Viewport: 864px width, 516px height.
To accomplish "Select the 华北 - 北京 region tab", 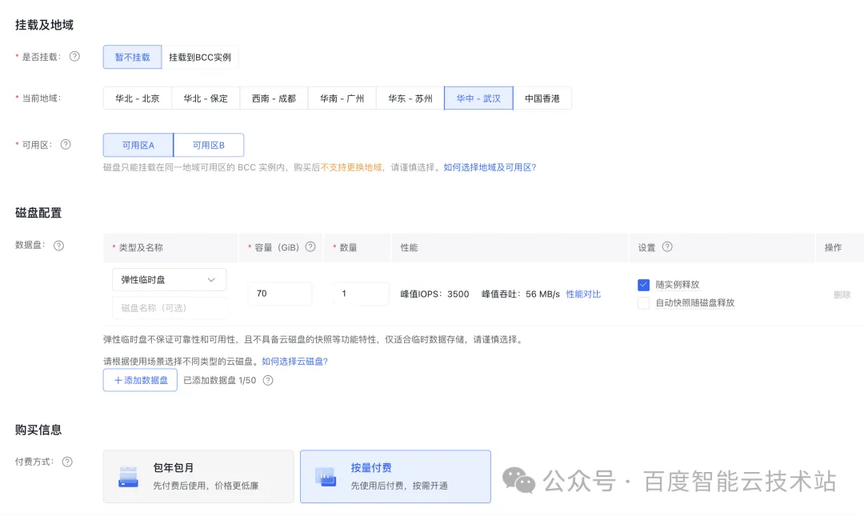I will pos(137,99).
